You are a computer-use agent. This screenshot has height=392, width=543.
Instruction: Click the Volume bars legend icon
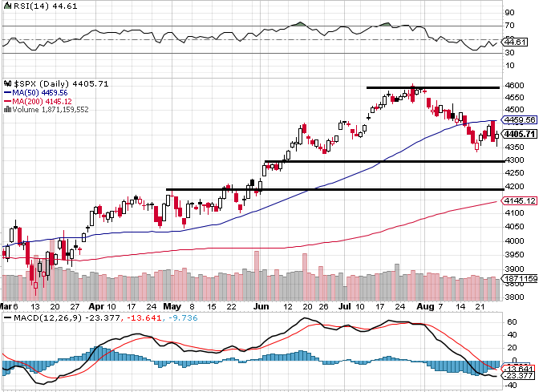[x=7, y=109]
